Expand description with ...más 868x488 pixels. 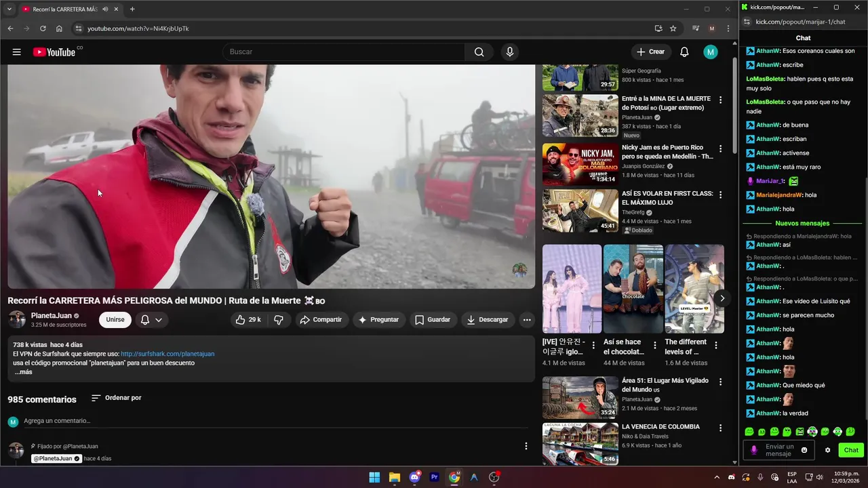(x=23, y=372)
